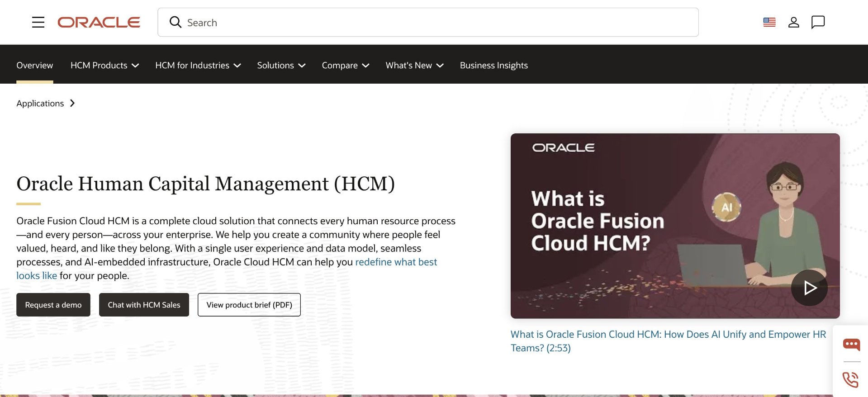Open the Solutions menu
Image resolution: width=868 pixels, height=397 pixels.
pos(281,65)
